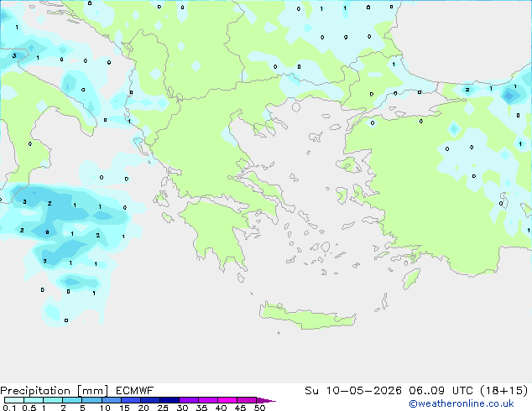The height and width of the screenshot is (411, 532).
Task: Select the 2–5 mm legend swatch
Action: point(72,400)
